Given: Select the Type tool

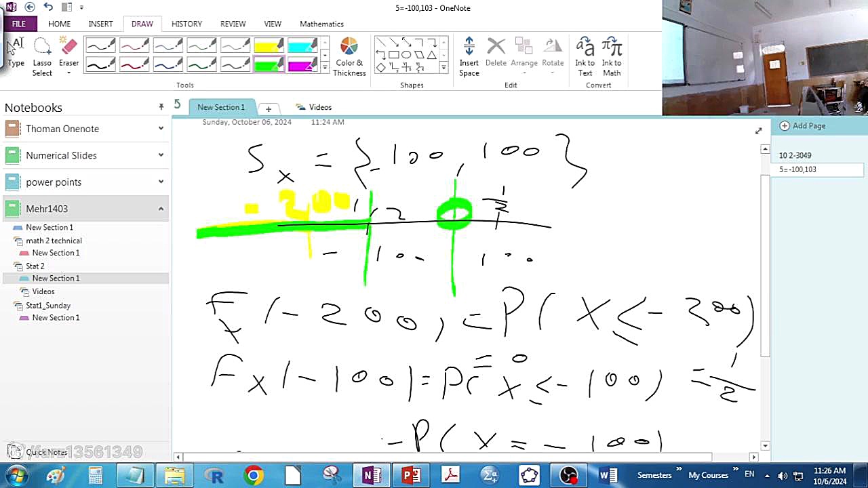Looking at the screenshot, I should pos(16,53).
